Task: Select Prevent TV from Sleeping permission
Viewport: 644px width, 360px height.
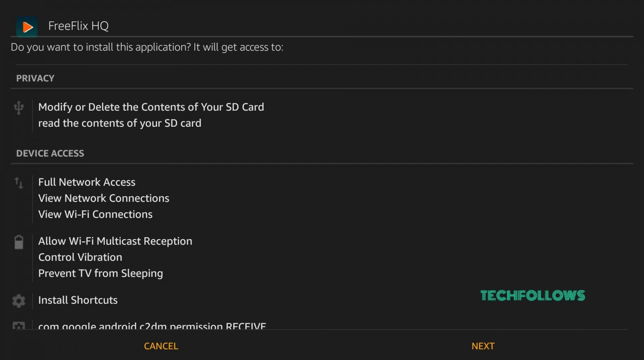Action: click(x=100, y=274)
